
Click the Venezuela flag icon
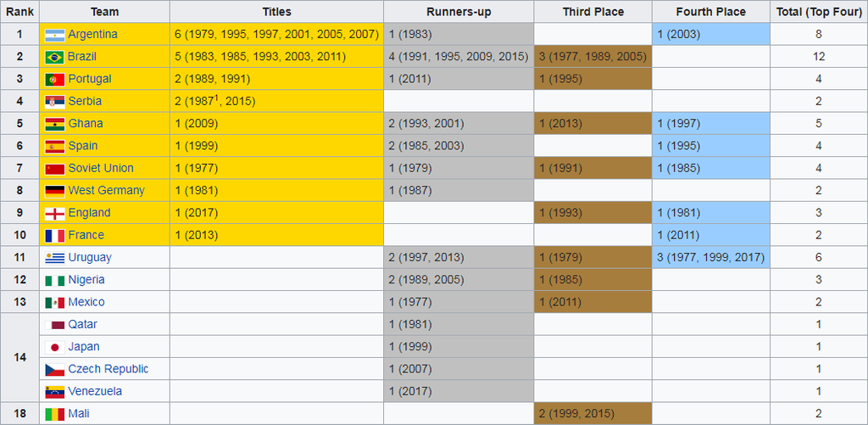pyautogui.click(x=55, y=392)
